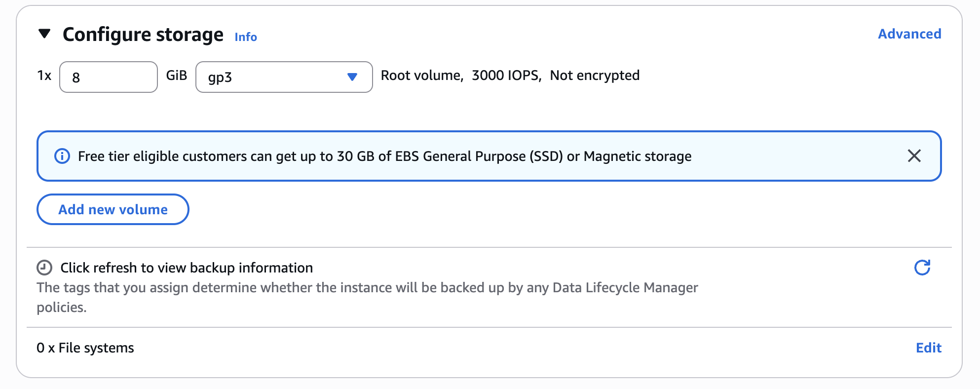Click the volume size field showing 8
Viewport: 980px width, 389px height.
108,77
